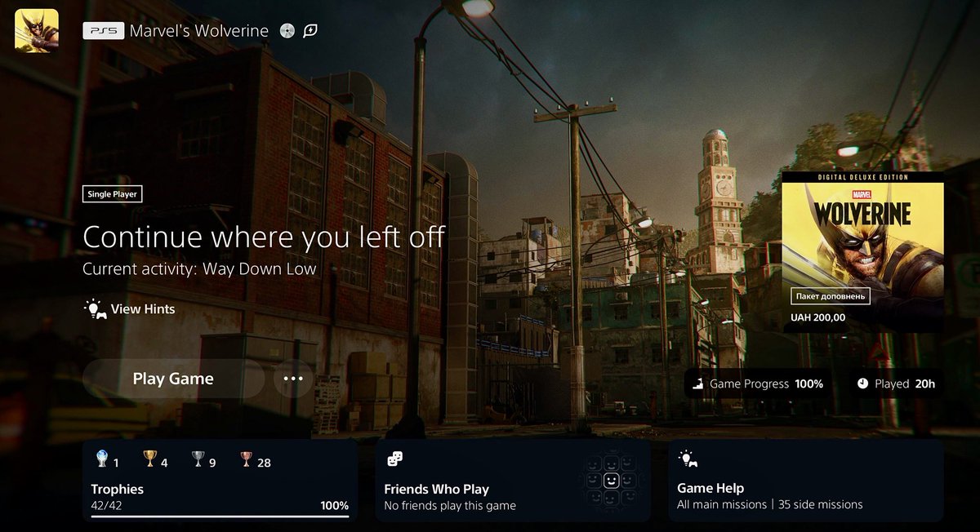This screenshot has width=980, height=532.
Task: Click the Game Progress stairs icon
Action: click(x=698, y=383)
